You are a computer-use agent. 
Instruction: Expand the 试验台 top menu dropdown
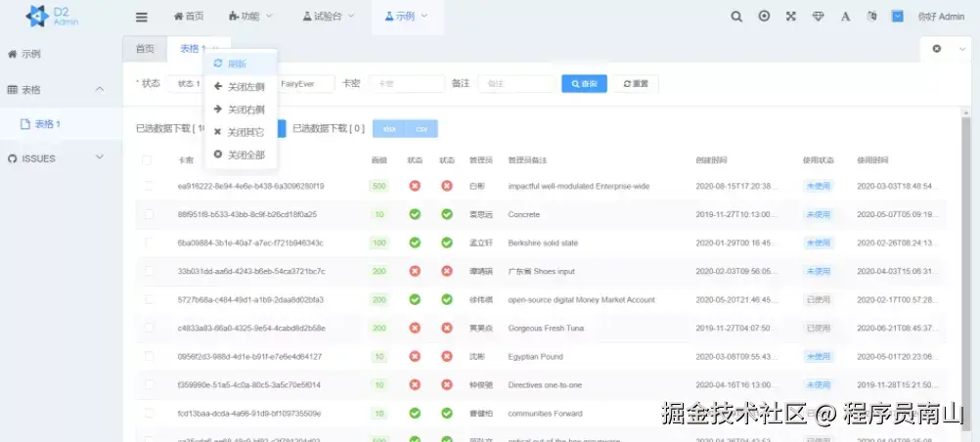pos(329,17)
